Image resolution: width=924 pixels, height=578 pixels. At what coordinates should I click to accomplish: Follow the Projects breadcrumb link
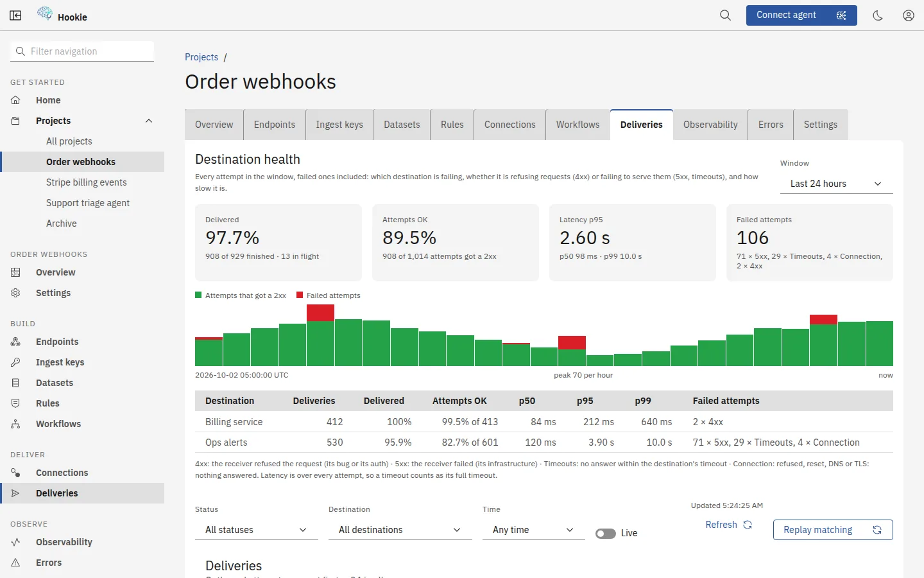point(201,57)
